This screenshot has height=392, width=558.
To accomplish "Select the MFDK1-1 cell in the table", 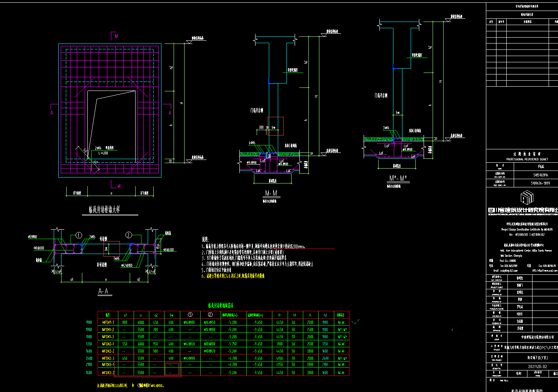I will click(x=108, y=322).
